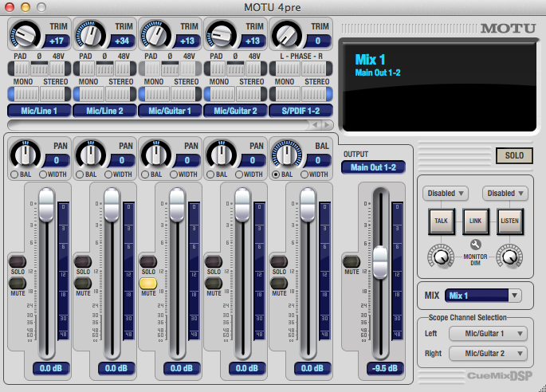The image size is (546, 392).
Task: Mute the Mic/Line 1 channel
Action: pos(18,283)
